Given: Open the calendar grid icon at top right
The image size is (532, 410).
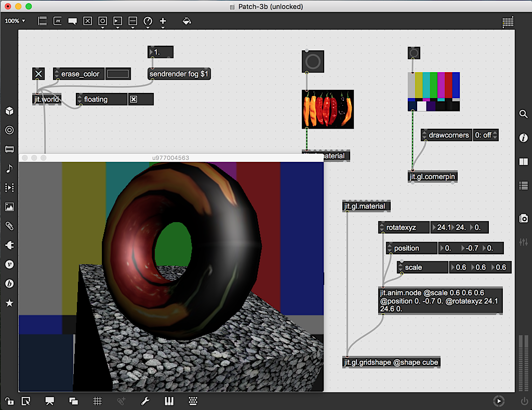Looking at the screenshot, I should point(508,22).
